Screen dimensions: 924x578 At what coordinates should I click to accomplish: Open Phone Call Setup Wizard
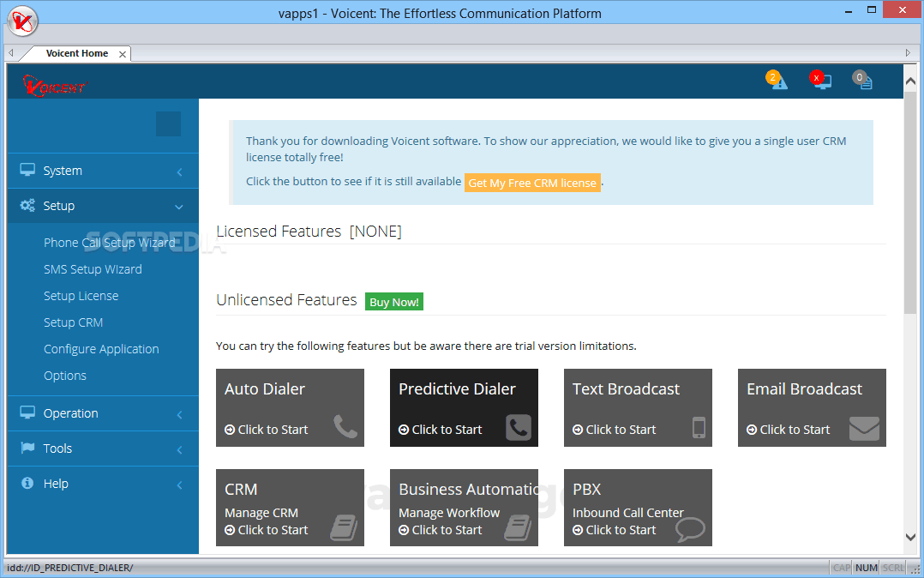pos(109,243)
